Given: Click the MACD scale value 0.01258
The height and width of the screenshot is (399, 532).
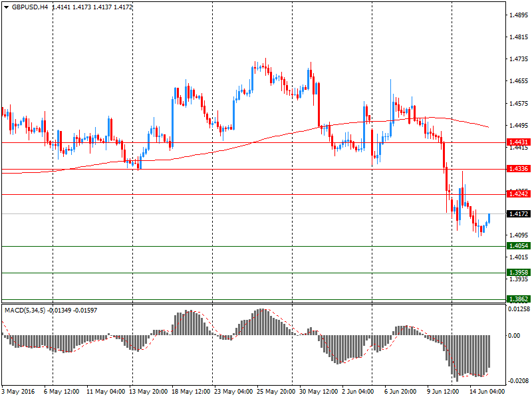Looking at the screenshot, I should [x=519, y=309].
